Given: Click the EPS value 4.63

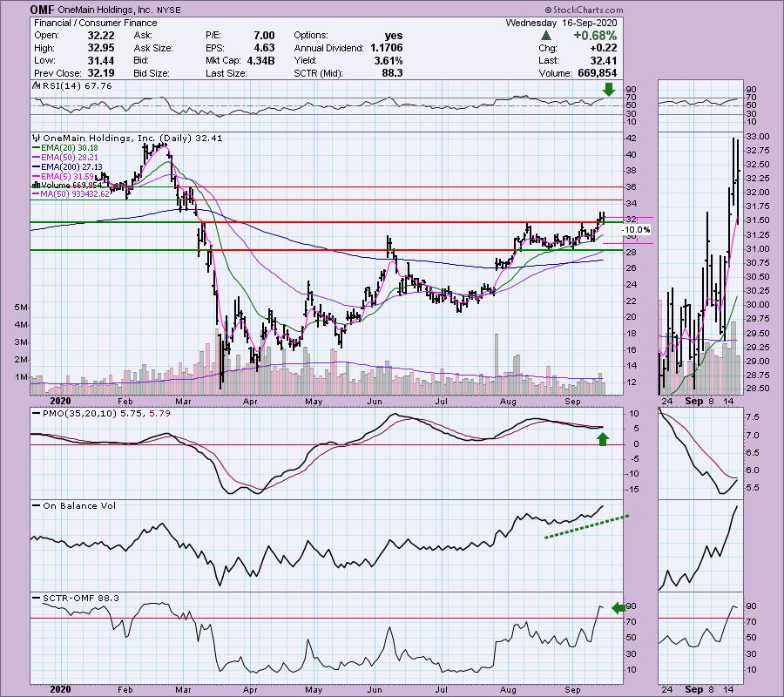Looking at the screenshot, I should [x=264, y=48].
